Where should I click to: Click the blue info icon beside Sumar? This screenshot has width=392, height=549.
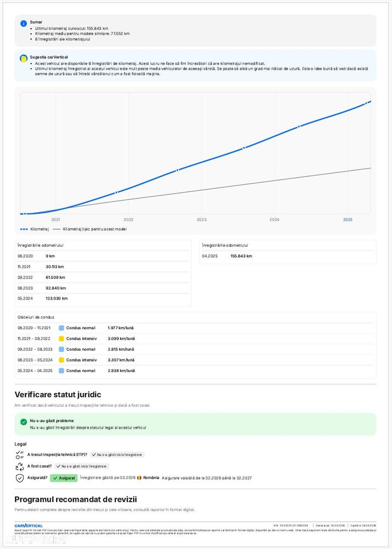coord(24,24)
